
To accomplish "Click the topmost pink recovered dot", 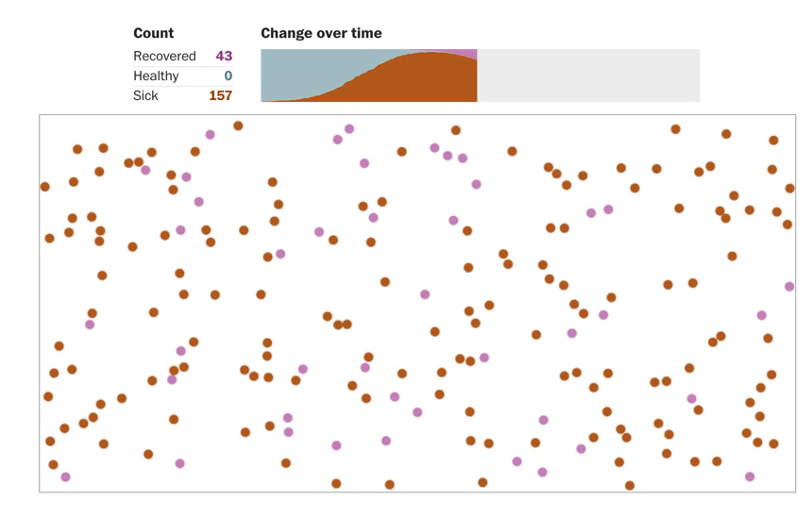I will [x=349, y=128].
